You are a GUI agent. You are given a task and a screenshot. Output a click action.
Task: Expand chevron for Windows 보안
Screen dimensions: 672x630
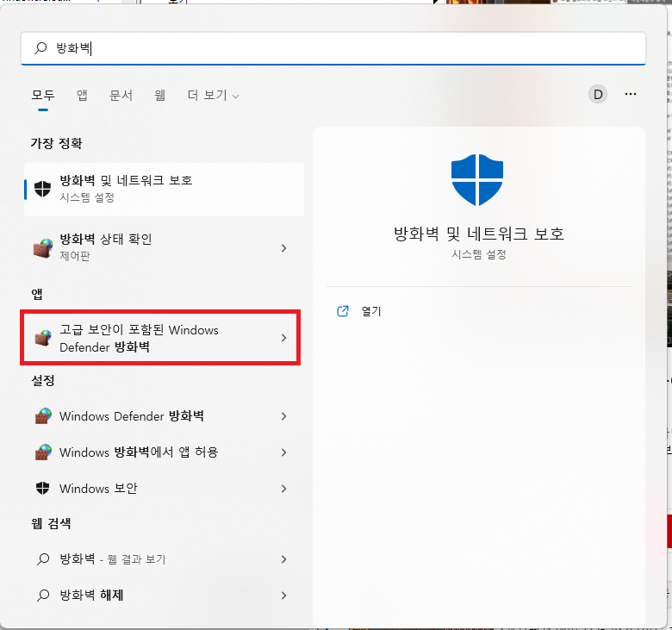(x=283, y=489)
